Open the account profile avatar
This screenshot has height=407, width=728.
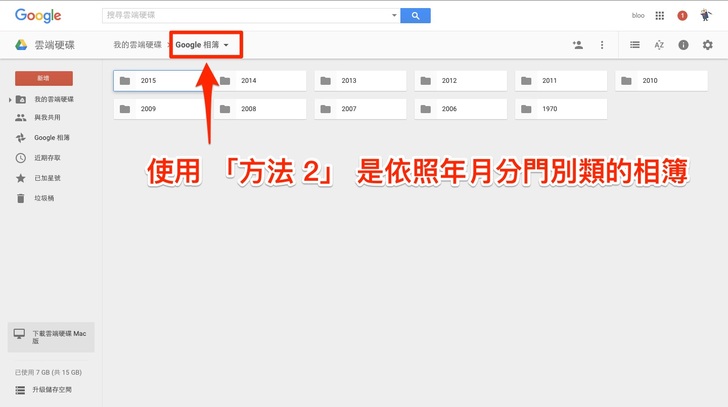(x=706, y=15)
